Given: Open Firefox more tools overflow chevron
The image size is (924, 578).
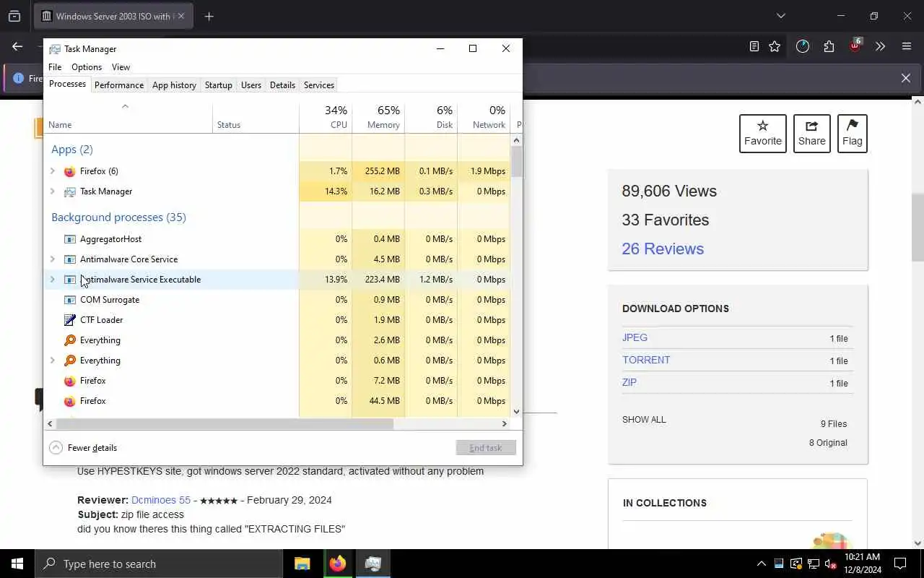Looking at the screenshot, I should (880, 46).
